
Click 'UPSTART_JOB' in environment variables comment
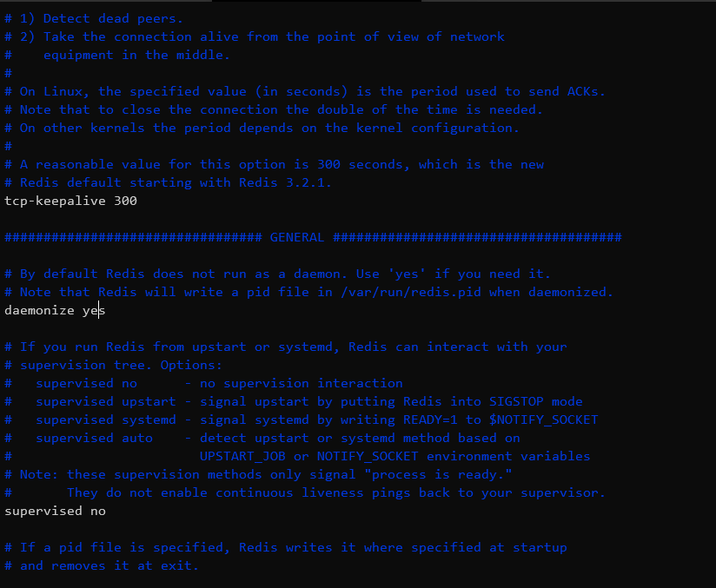(242, 457)
